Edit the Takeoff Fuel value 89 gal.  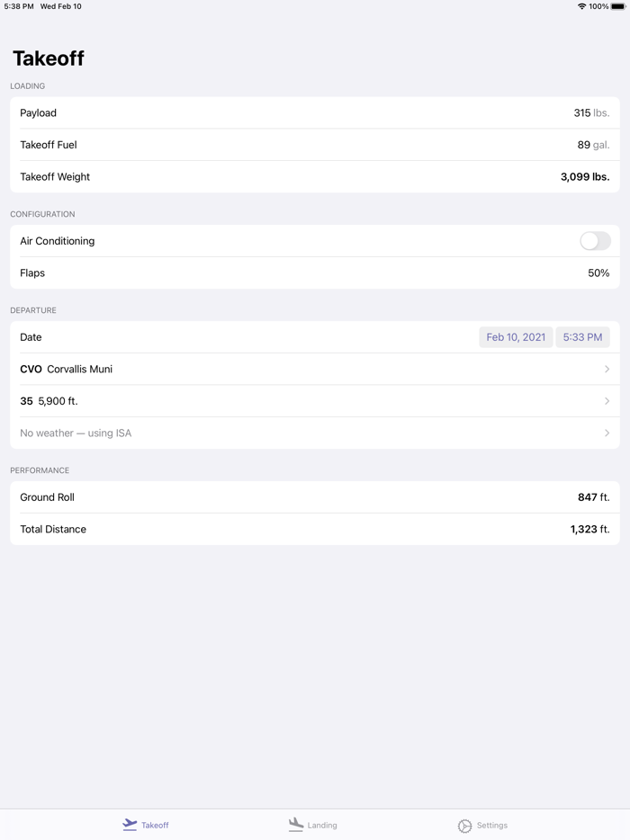tap(593, 145)
